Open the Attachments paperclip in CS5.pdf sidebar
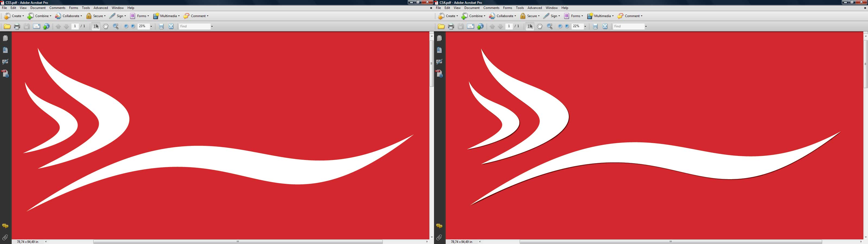The width and height of the screenshot is (868, 244). click(x=5, y=237)
